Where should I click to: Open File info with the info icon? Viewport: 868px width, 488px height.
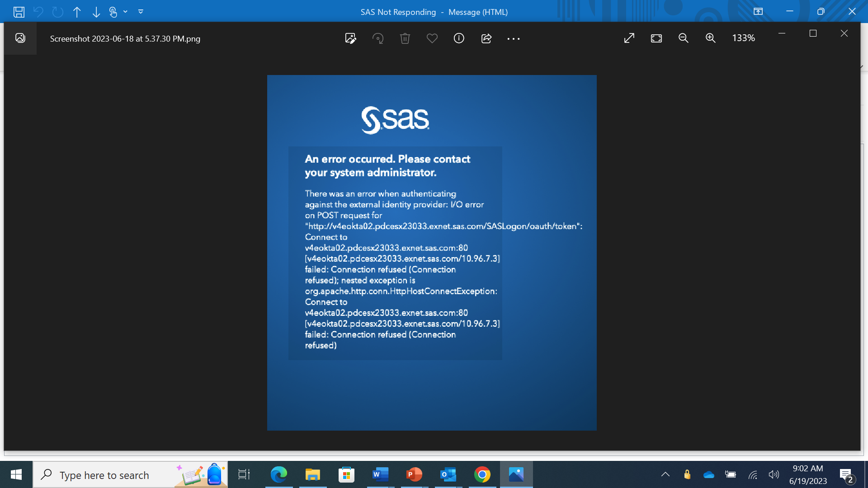tap(459, 38)
